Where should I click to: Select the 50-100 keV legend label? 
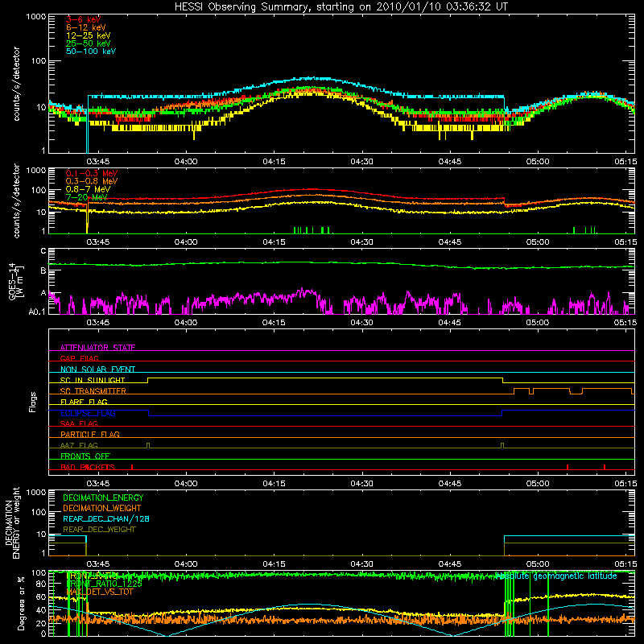[x=91, y=52]
